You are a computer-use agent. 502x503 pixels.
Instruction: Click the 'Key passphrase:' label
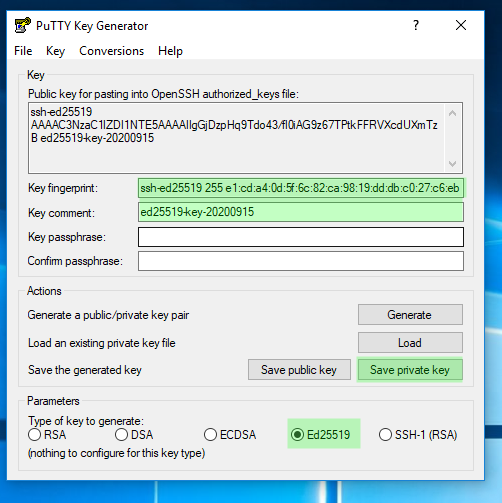[67, 237]
